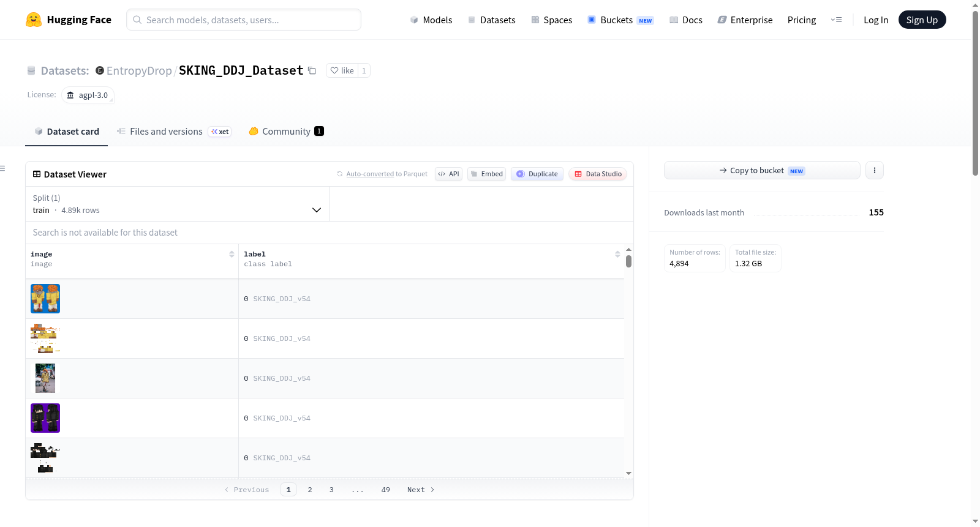Click Copy to bucket button
The image size is (980, 527).
[762, 170]
